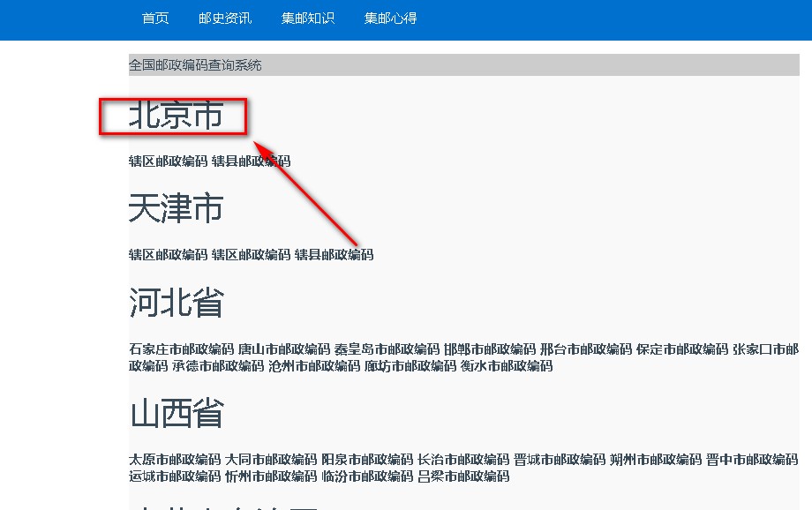
Task: Click the 河北省 province heading
Action: coord(176,302)
